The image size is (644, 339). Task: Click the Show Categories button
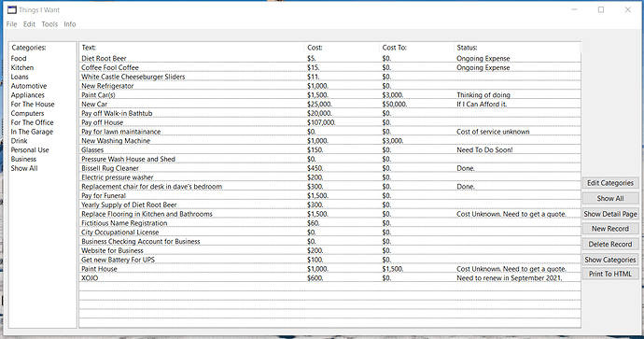pyautogui.click(x=610, y=260)
